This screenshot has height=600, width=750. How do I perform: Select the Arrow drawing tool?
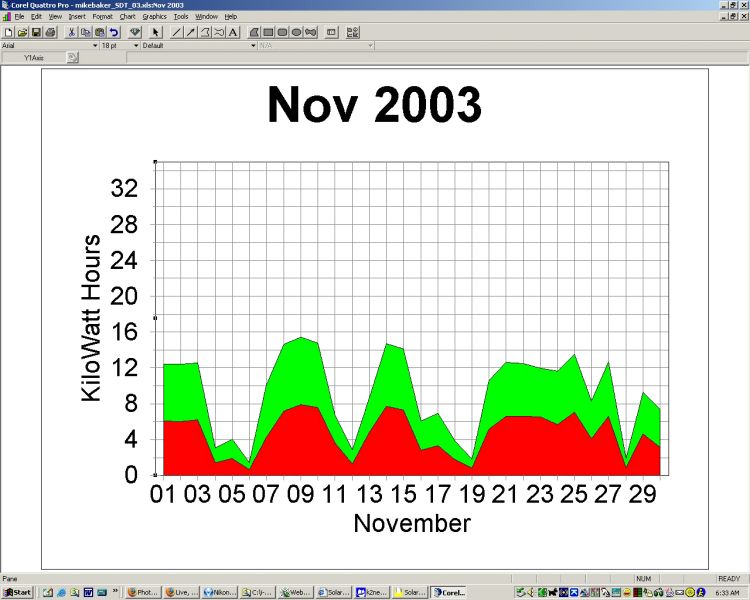(191, 32)
